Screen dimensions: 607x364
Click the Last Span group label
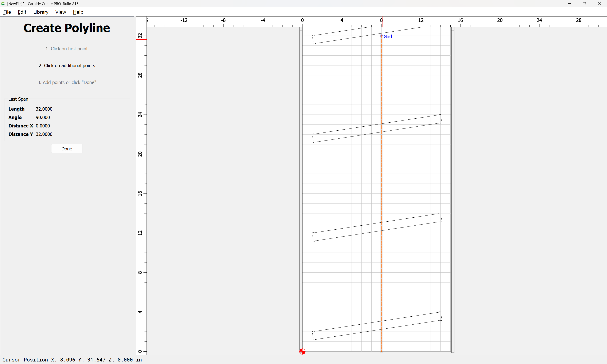(x=18, y=99)
